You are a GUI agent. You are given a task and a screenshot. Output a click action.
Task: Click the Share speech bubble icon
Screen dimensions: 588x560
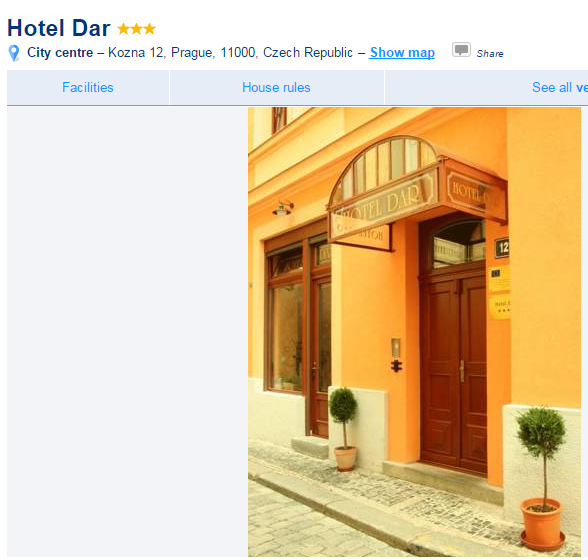pos(461,50)
